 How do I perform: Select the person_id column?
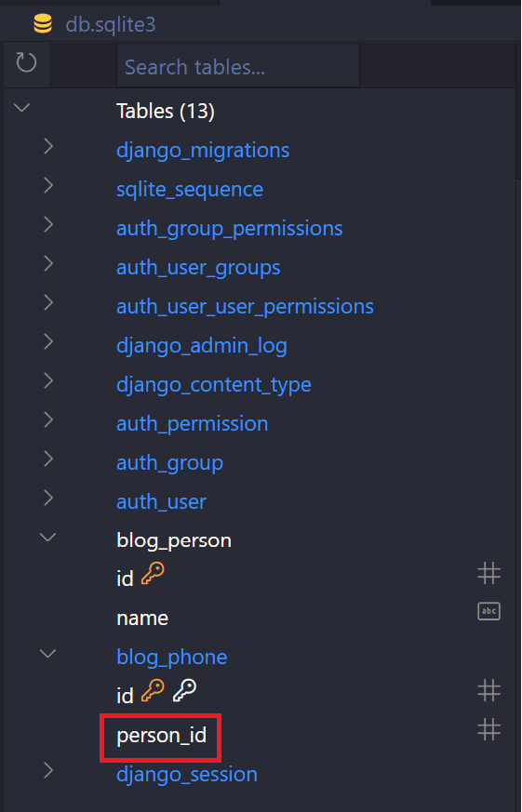[x=162, y=736]
